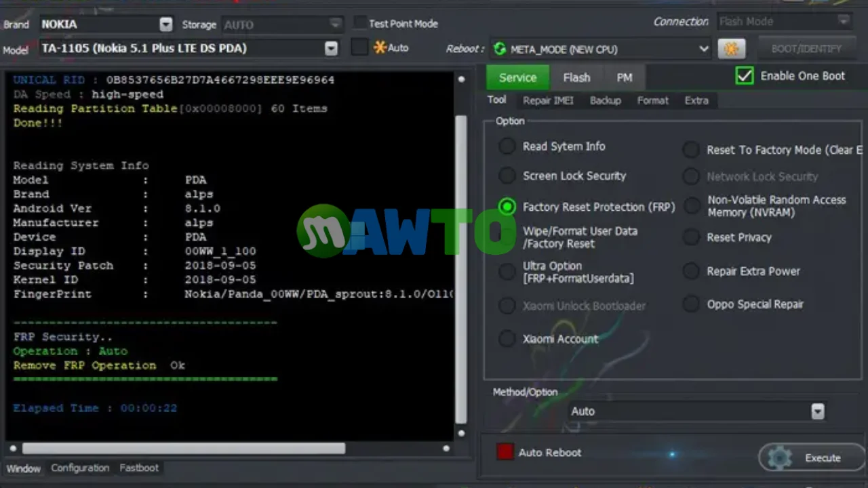
Task: Click the green refresh icon in Reboot field
Action: pos(500,49)
